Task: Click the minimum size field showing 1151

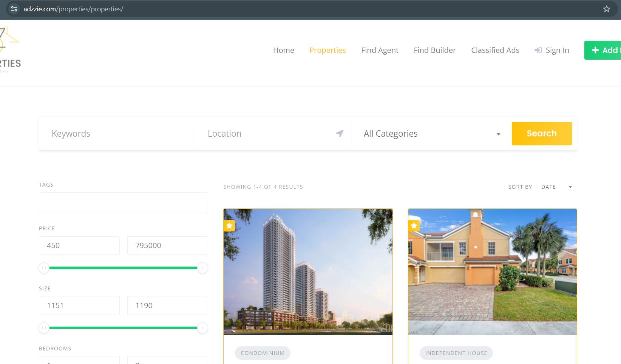Action: (x=79, y=305)
